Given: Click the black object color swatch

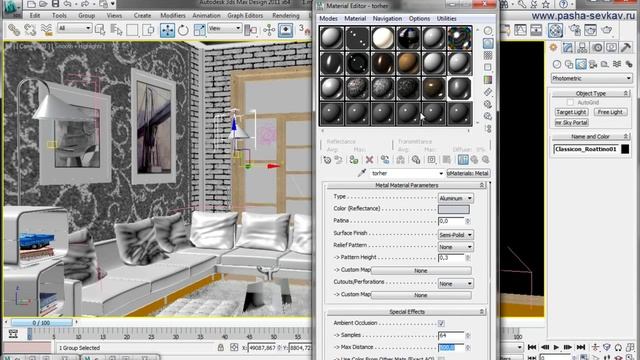Looking at the screenshot, I should click(x=625, y=149).
